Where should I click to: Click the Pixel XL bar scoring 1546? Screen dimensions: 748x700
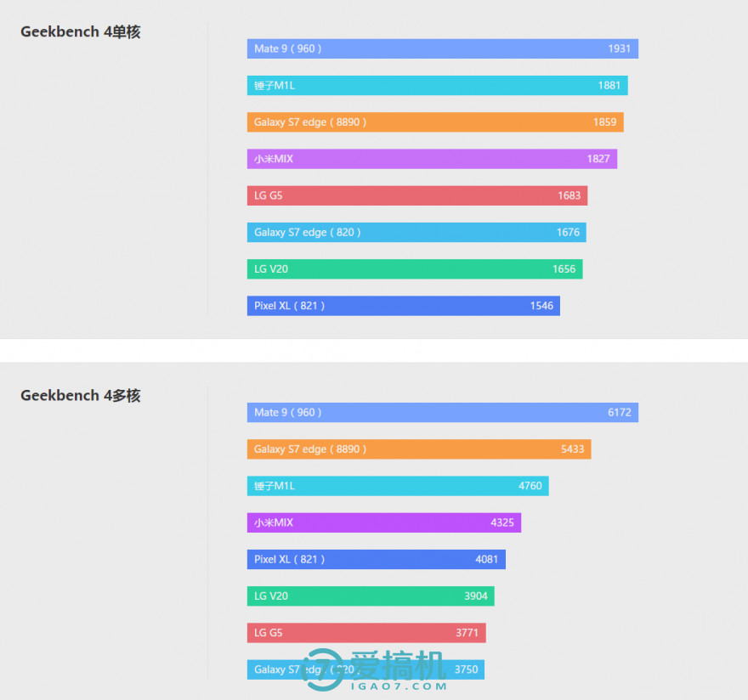pyautogui.click(x=403, y=306)
